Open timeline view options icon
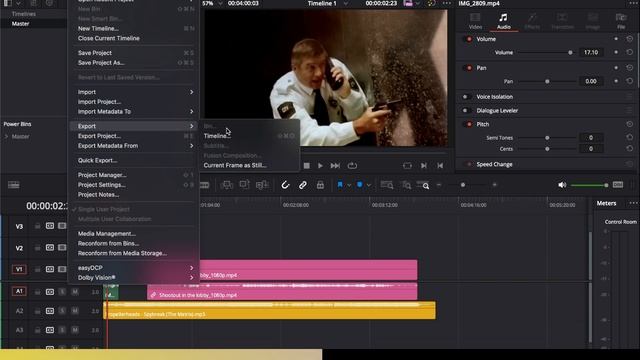The image size is (640, 360). pyautogui.click(x=13, y=185)
